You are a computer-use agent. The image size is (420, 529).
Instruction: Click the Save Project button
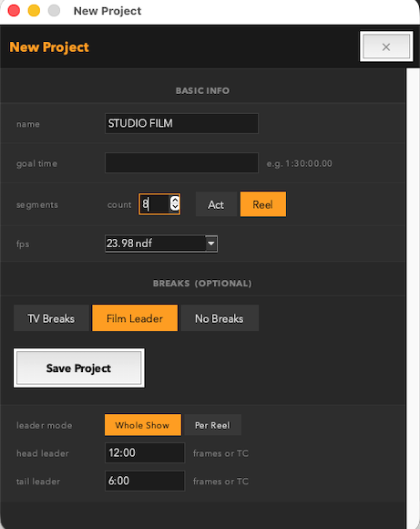79,368
